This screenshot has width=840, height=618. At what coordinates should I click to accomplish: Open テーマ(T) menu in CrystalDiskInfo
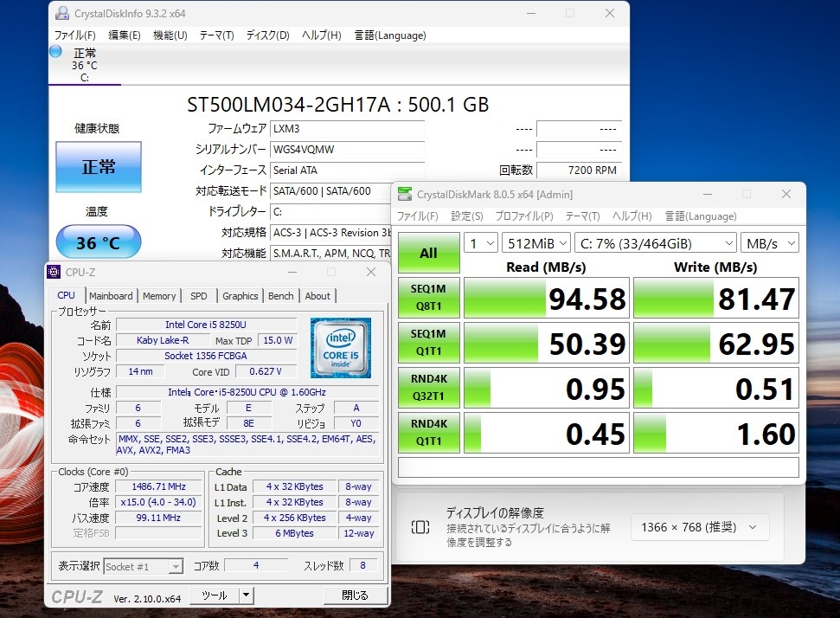216,35
